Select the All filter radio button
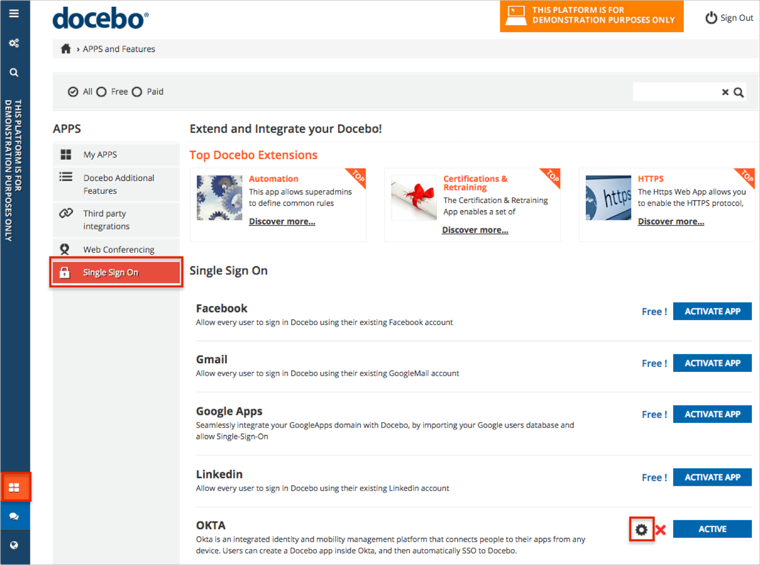Viewport: 760px width, 565px height. coord(73,92)
